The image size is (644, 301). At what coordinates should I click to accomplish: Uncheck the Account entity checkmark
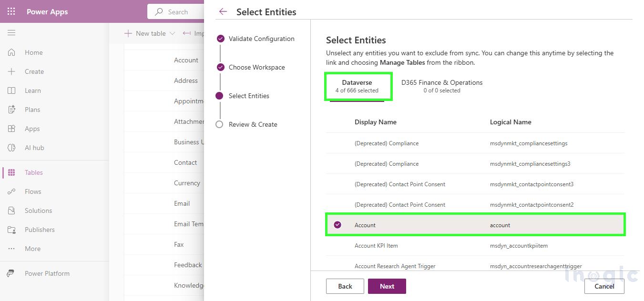[337, 225]
